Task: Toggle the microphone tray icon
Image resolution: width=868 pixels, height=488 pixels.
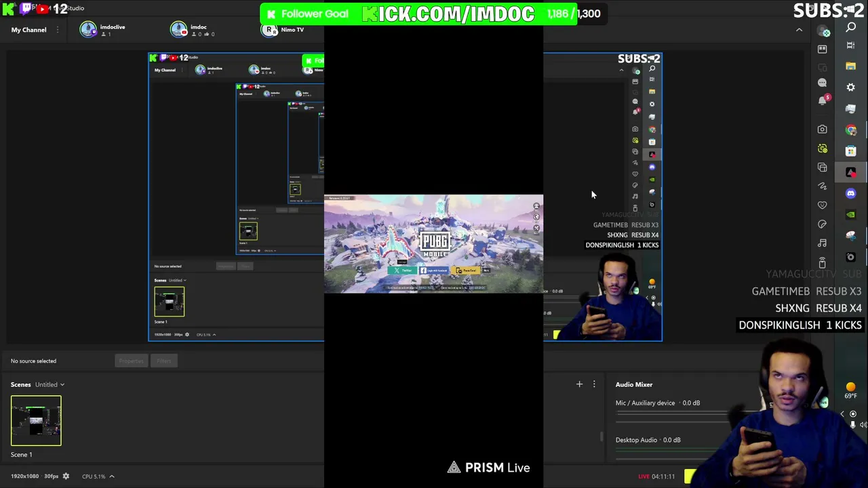Action: (x=853, y=425)
